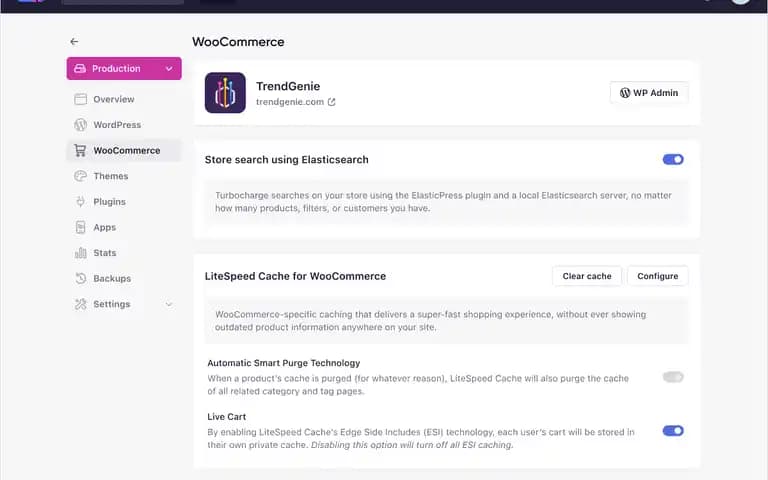Disable the Live Cart toggle

tap(673, 431)
